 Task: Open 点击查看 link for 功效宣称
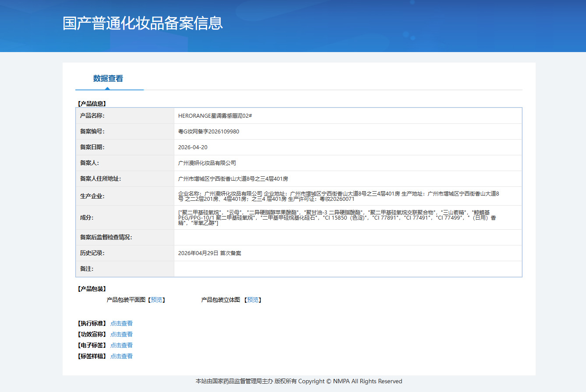[x=121, y=335]
